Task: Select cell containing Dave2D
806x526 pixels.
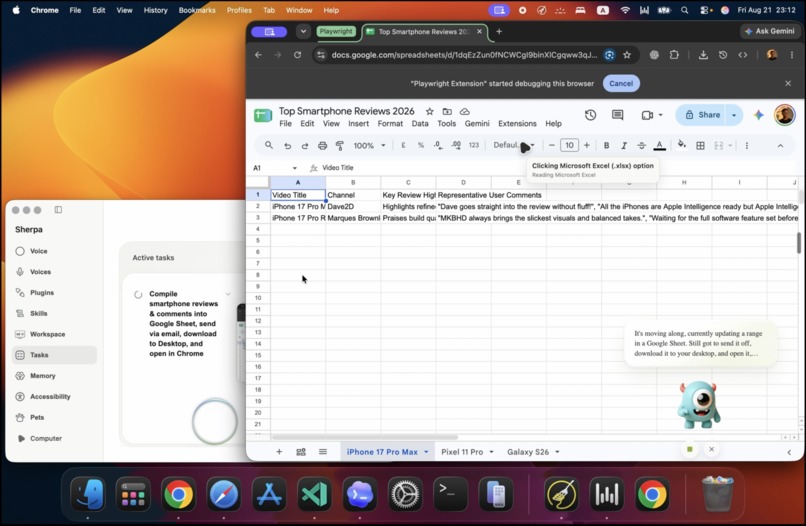Action: pos(353,206)
